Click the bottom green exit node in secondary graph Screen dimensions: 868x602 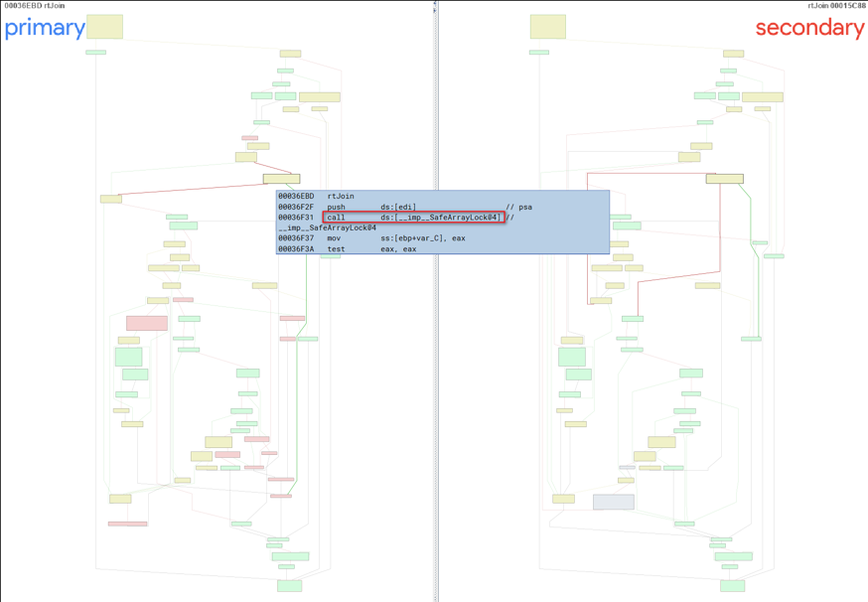[732, 585]
